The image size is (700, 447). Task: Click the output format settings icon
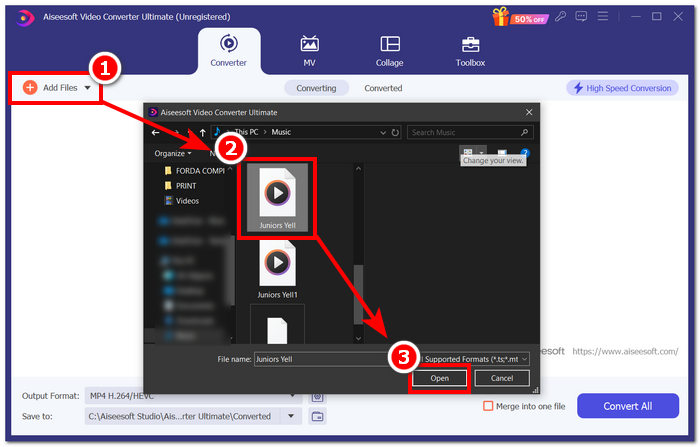318,395
